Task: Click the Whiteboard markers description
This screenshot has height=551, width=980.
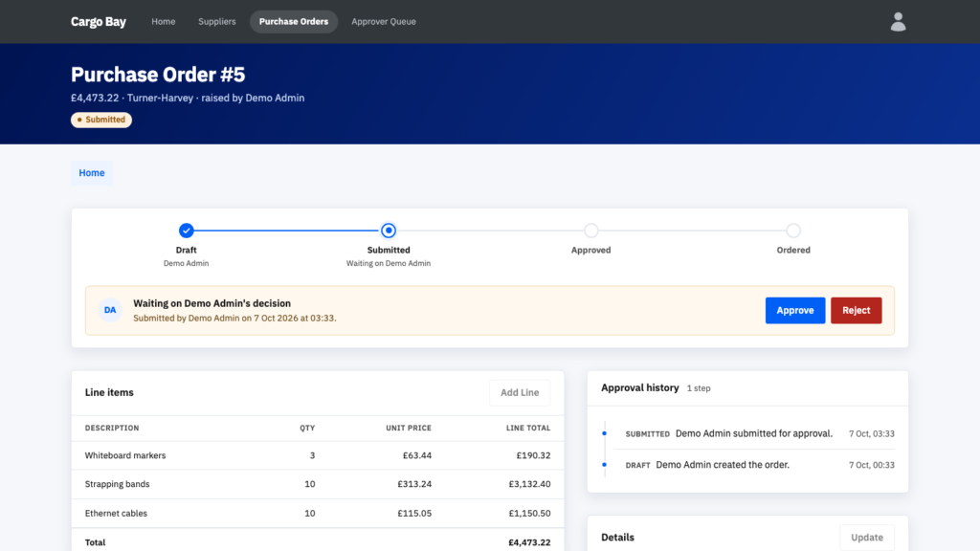Action: (125, 455)
